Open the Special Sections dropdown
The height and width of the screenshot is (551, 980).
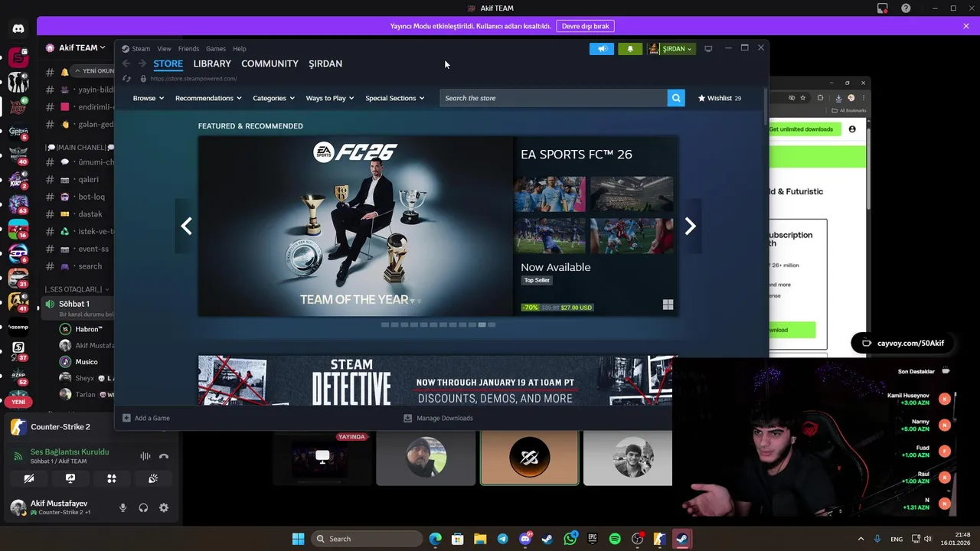coord(394,98)
